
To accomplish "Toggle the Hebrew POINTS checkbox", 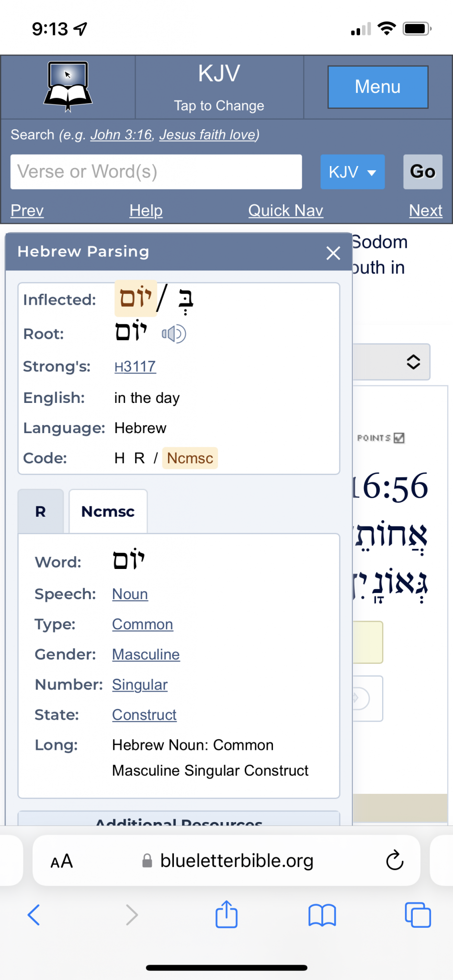I will [x=399, y=438].
